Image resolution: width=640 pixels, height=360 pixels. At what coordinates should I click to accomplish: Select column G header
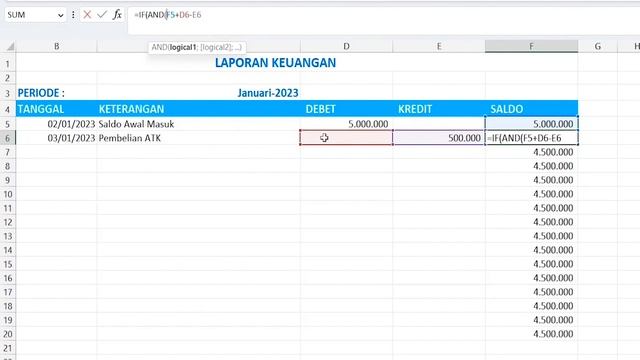(x=598, y=46)
